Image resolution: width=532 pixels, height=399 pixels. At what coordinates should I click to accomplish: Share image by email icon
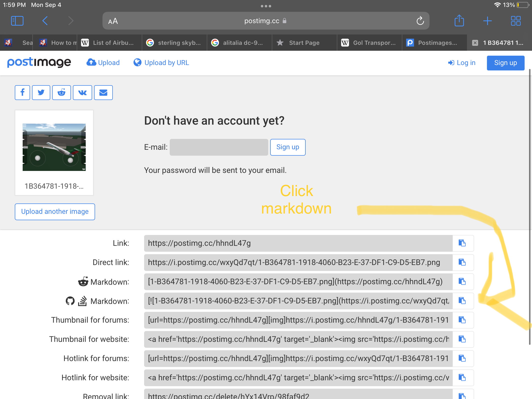pyautogui.click(x=103, y=93)
